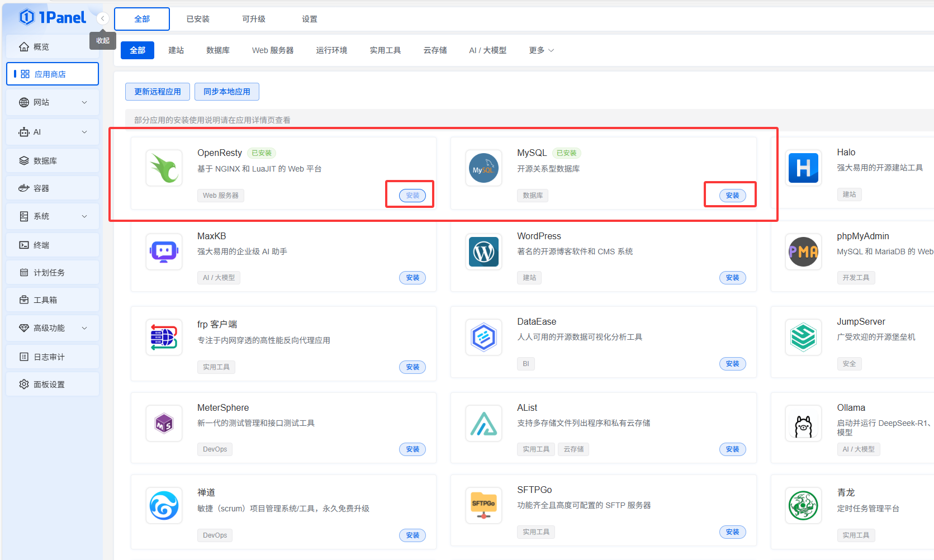Open the SFTPGo app icon
The height and width of the screenshot is (560, 934).
483,505
